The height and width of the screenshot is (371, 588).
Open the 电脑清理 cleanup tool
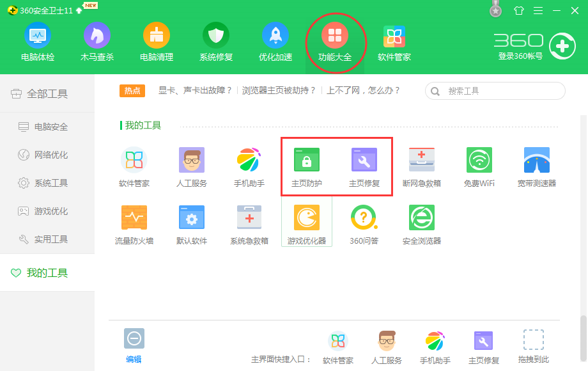[156, 42]
